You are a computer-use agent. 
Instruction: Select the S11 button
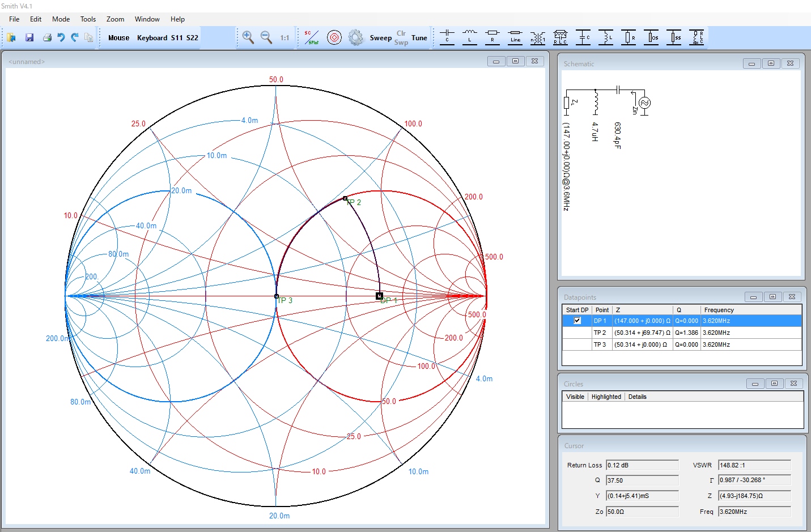[177, 38]
